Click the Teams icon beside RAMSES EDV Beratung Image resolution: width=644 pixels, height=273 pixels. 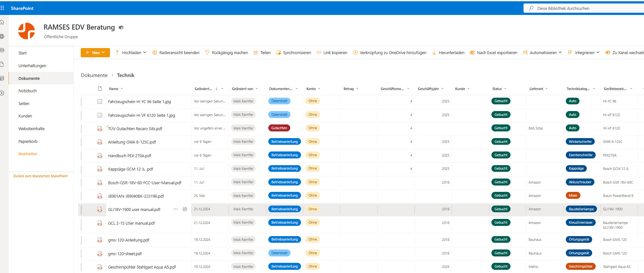(121, 27)
